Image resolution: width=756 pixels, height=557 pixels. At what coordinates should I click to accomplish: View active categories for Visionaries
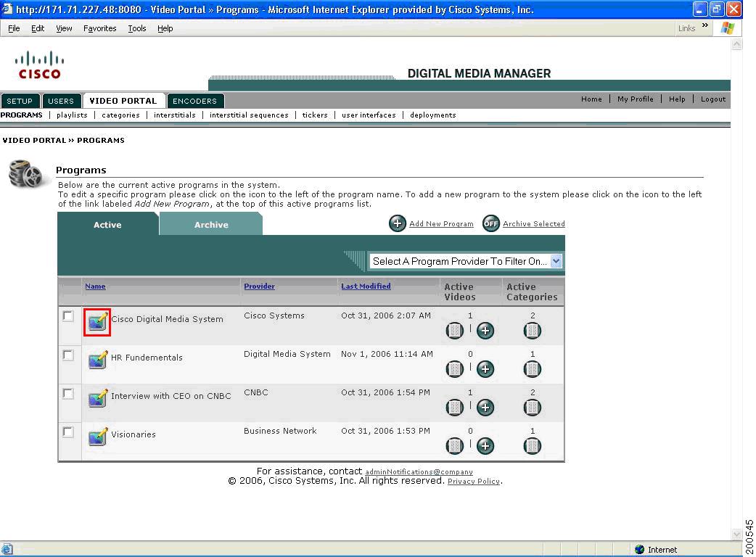[533, 445]
